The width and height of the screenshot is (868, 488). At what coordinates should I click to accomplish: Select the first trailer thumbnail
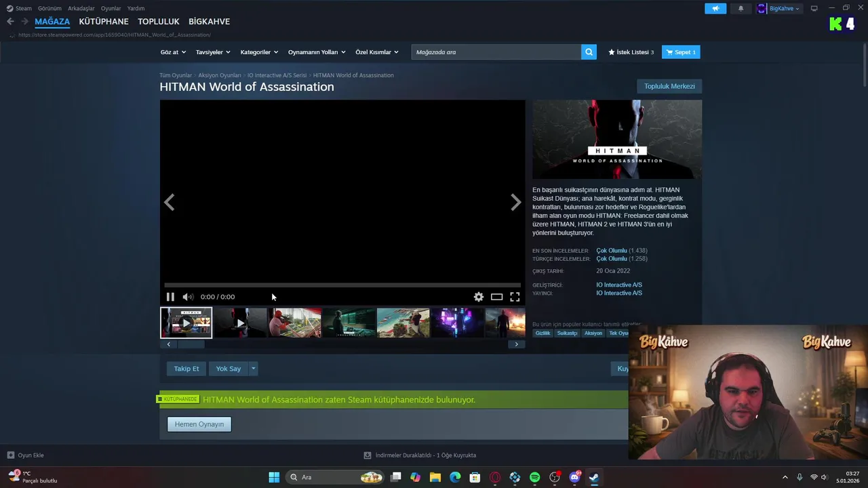[x=186, y=323]
